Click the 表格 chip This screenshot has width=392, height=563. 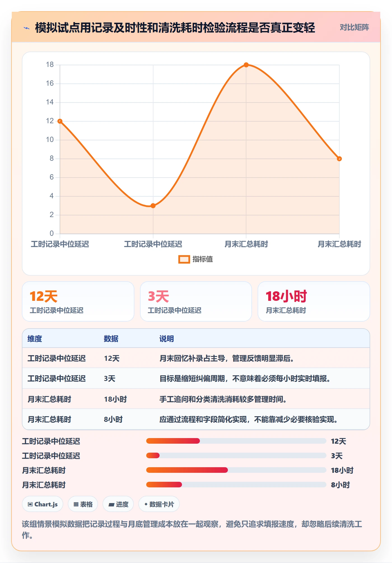pyautogui.click(x=83, y=504)
